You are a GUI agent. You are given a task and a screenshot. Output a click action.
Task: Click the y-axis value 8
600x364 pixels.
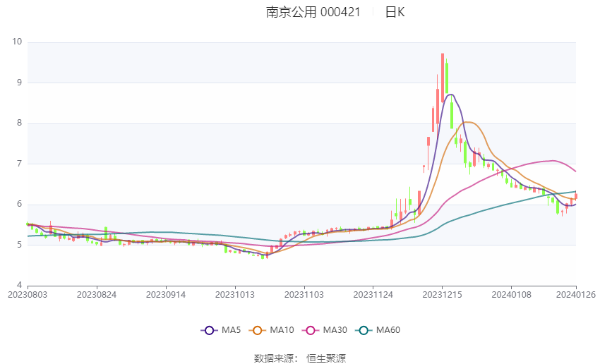[20, 123]
